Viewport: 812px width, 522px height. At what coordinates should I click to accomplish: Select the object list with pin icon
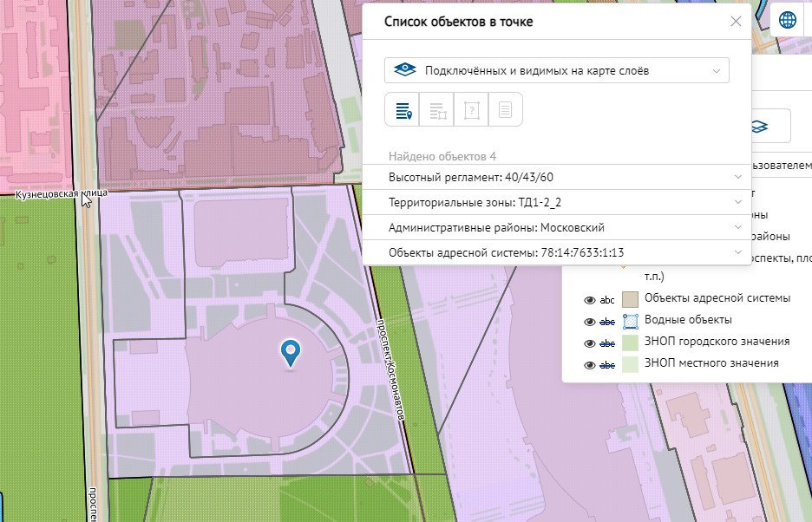(402, 110)
